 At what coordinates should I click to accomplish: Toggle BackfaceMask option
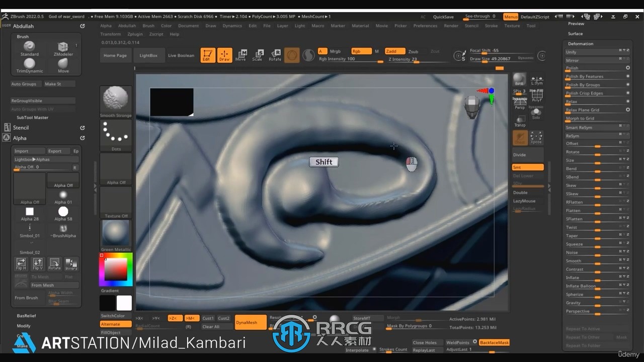[494, 342]
